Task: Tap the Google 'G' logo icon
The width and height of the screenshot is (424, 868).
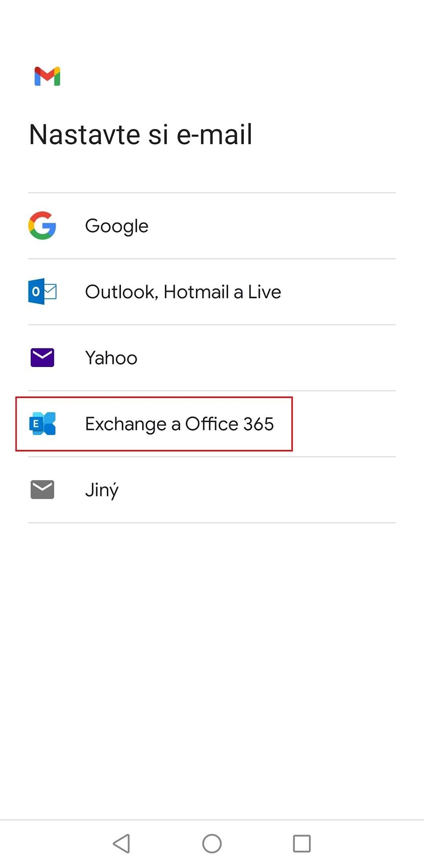Action: (x=42, y=225)
